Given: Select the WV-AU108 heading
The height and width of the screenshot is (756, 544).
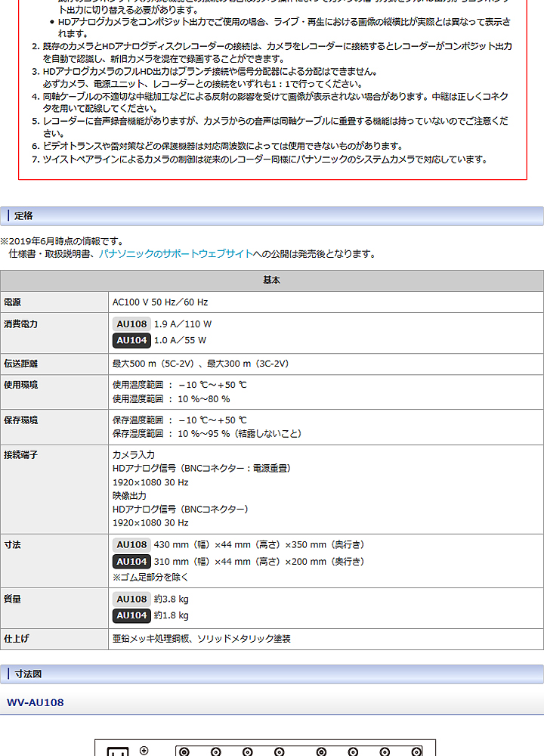Looking at the screenshot, I should [x=36, y=702].
